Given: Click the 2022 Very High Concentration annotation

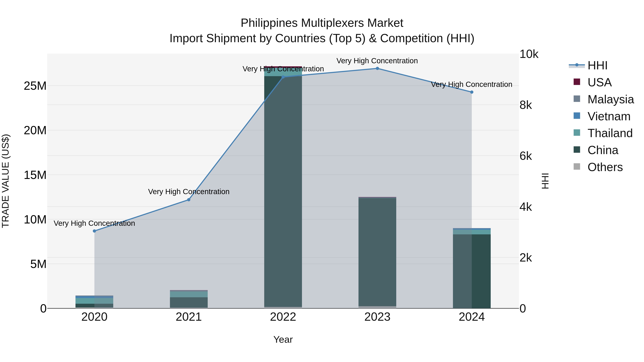Looking at the screenshot, I should (283, 69).
